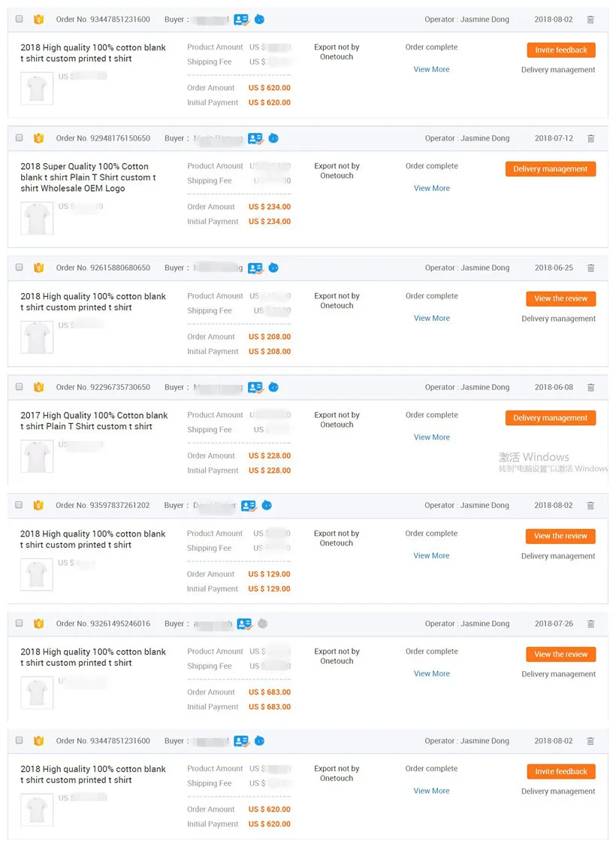Click blue chat icon for order 92296735730650
Image resolution: width=616 pixels, height=847 pixels.
(273, 387)
